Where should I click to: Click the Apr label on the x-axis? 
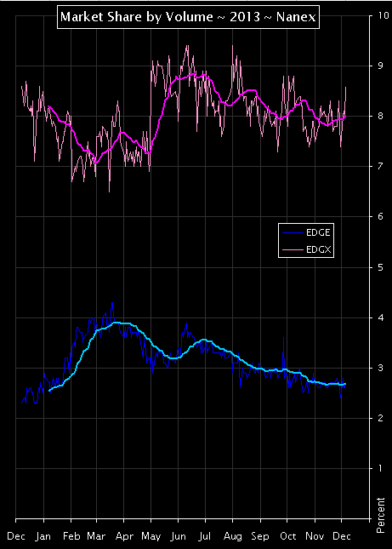click(x=124, y=537)
